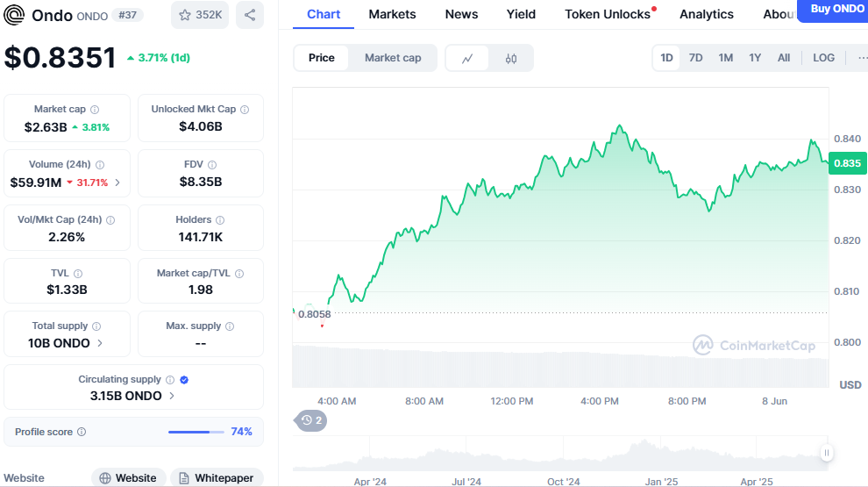Viewport: 868px width, 487px height.
Task: Set chart range to All
Action: (x=784, y=58)
